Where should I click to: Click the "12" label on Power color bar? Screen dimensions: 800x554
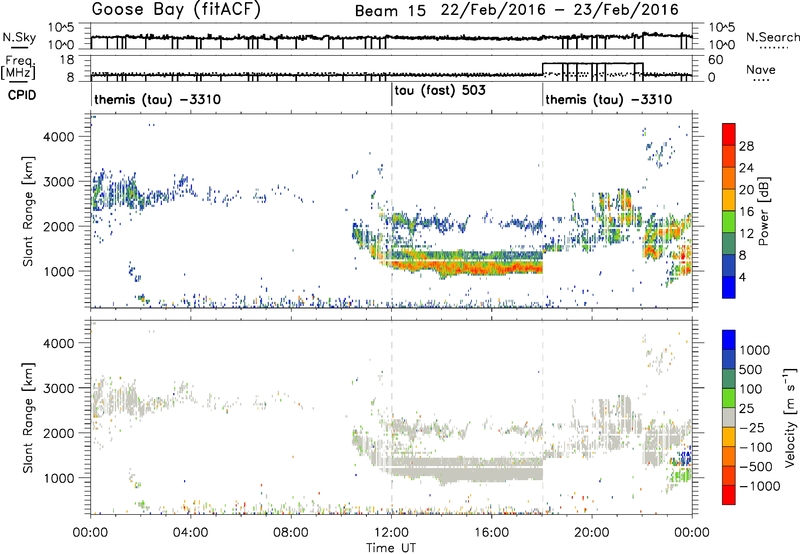click(746, 234)
